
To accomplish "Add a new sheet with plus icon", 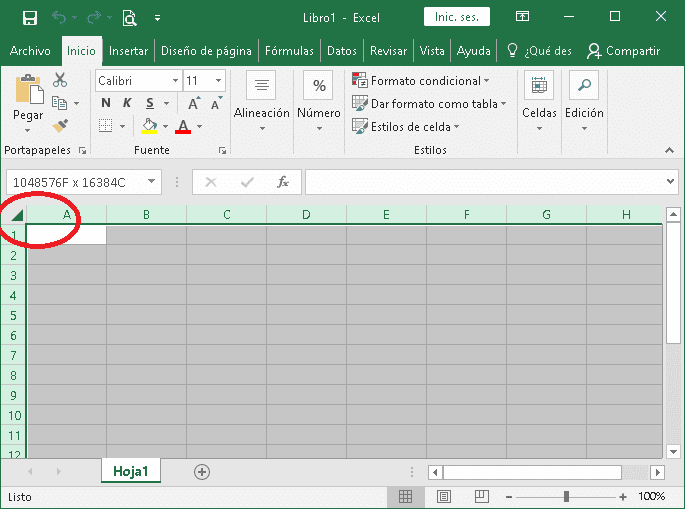I will pyautogui.click(x=202, y=471).
